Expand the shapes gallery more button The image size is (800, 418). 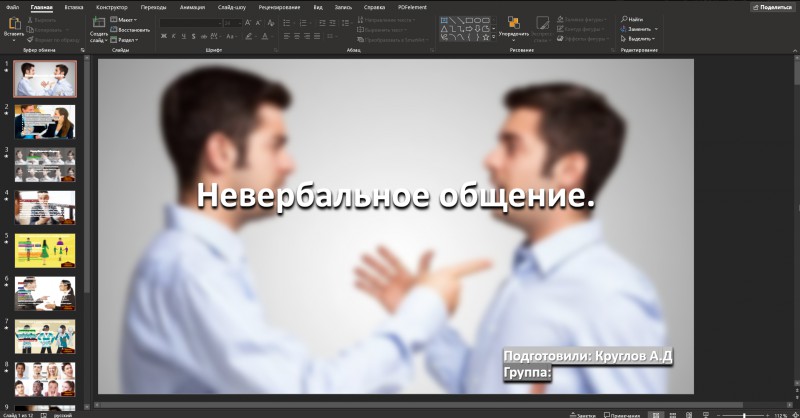(x=494, y=37)
